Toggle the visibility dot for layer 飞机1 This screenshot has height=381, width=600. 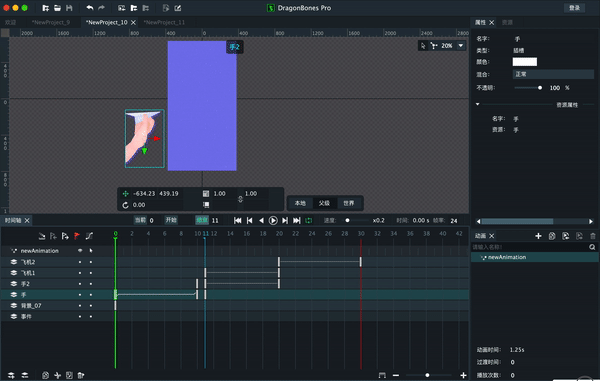[x=80, y=273]
